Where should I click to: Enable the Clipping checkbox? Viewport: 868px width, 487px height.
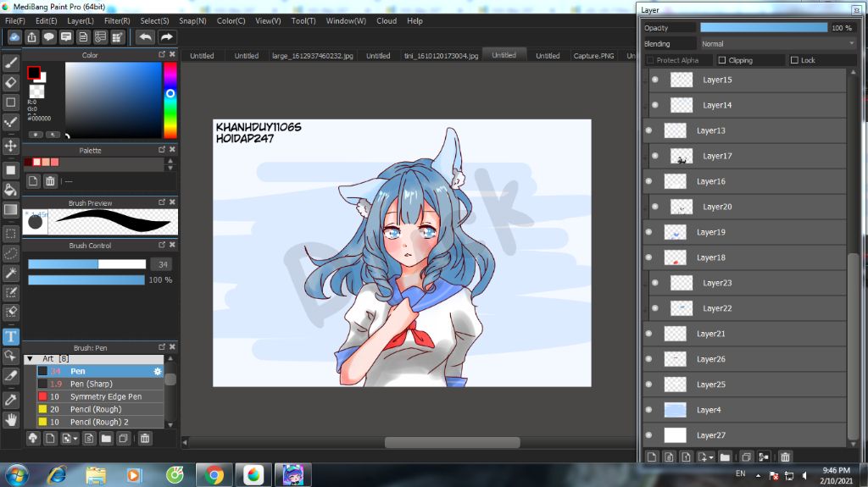click(x=722, y=60)
